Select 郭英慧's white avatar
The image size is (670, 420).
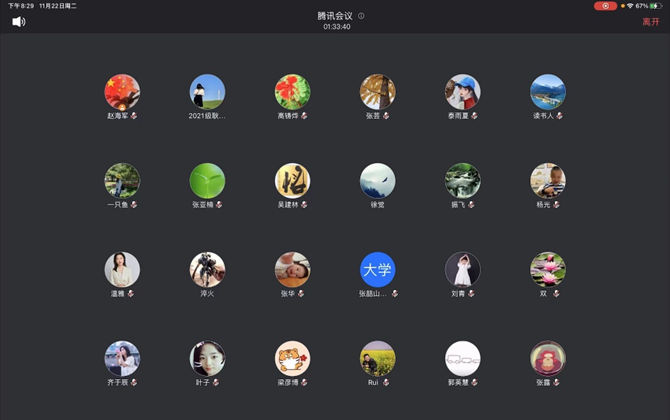[462, 359]
